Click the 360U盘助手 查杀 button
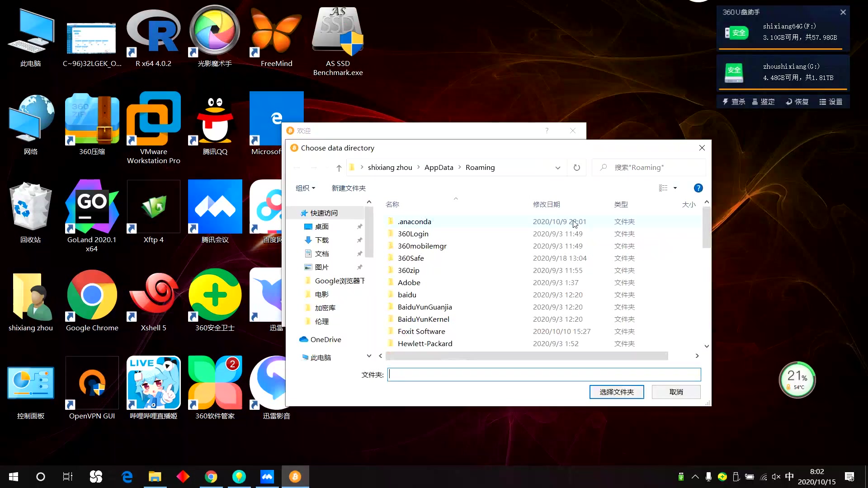Image resolution: width=868 pixels, height=488 pixels. click(734, 102)
